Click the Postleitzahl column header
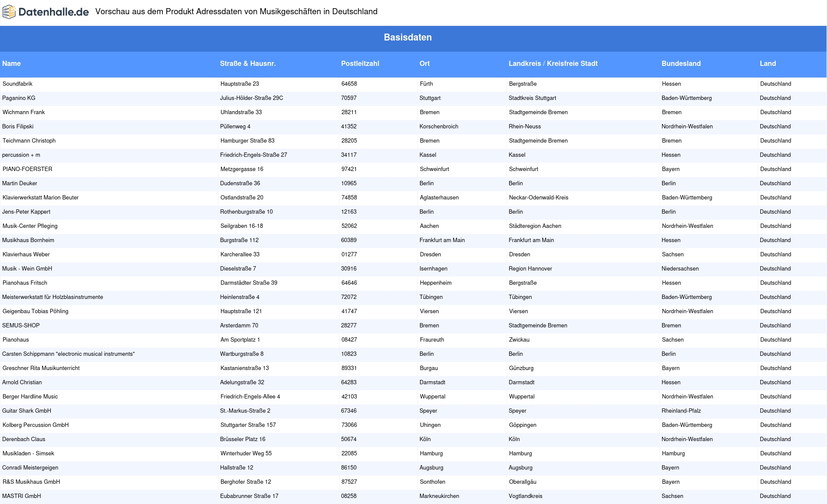 [360, 63]
